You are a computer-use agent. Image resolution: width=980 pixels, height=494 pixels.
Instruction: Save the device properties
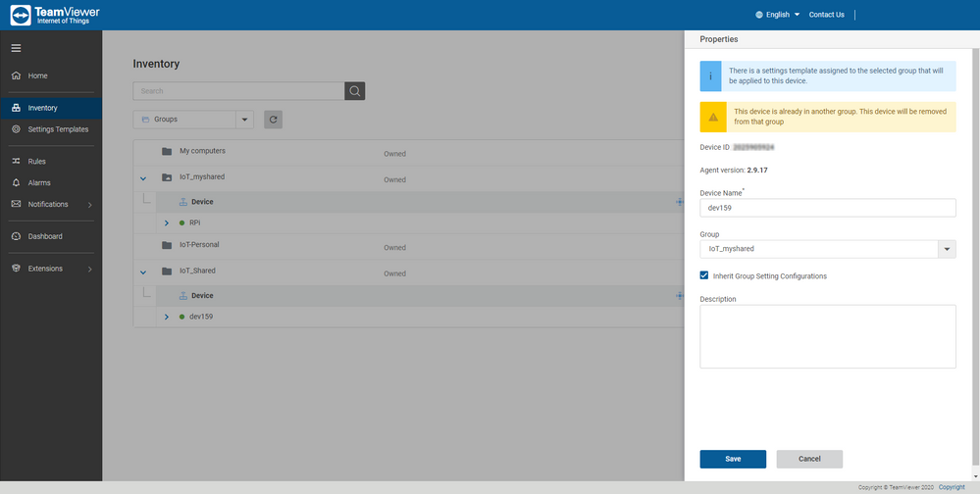(733, 459)
